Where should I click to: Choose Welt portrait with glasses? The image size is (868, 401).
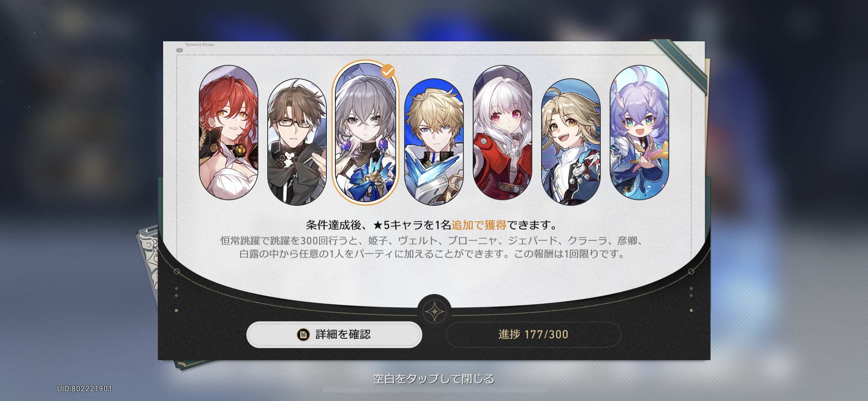click(297, 142)
